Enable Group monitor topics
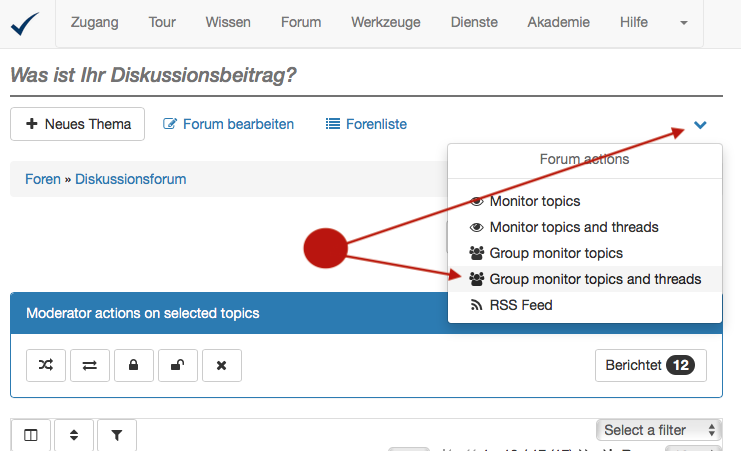Screen dimensions: 741x451 tap(555, 253)
